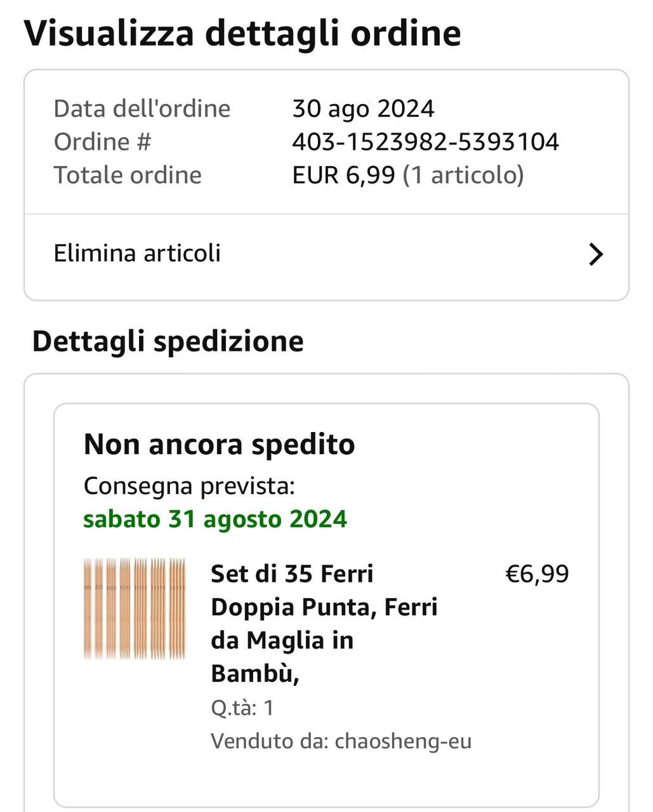Open the Elimina articoli row
The width and height of the screenshot is (653, 812).
(x=137, y=253)
